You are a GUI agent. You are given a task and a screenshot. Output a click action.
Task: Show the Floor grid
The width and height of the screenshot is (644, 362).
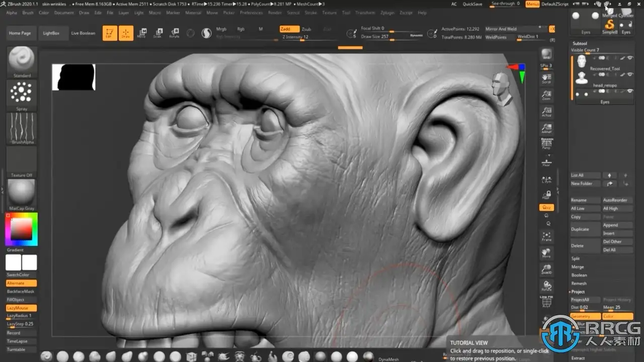pos(546,162)
